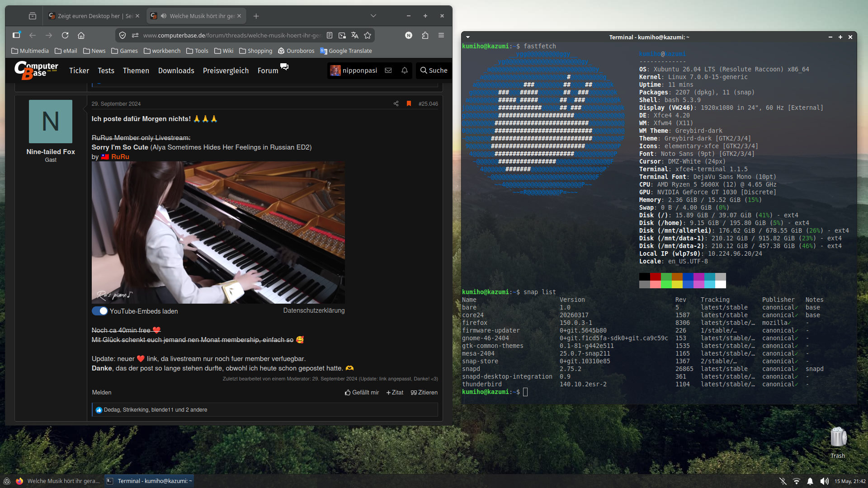
Task: Click post number #25.046 permalink
Action: tap(428, 103)
